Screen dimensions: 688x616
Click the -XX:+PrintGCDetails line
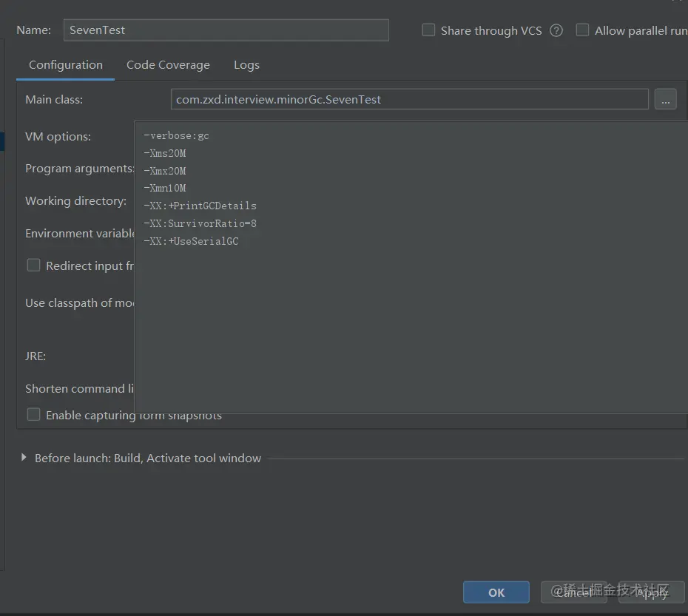(x=200, y=206)
